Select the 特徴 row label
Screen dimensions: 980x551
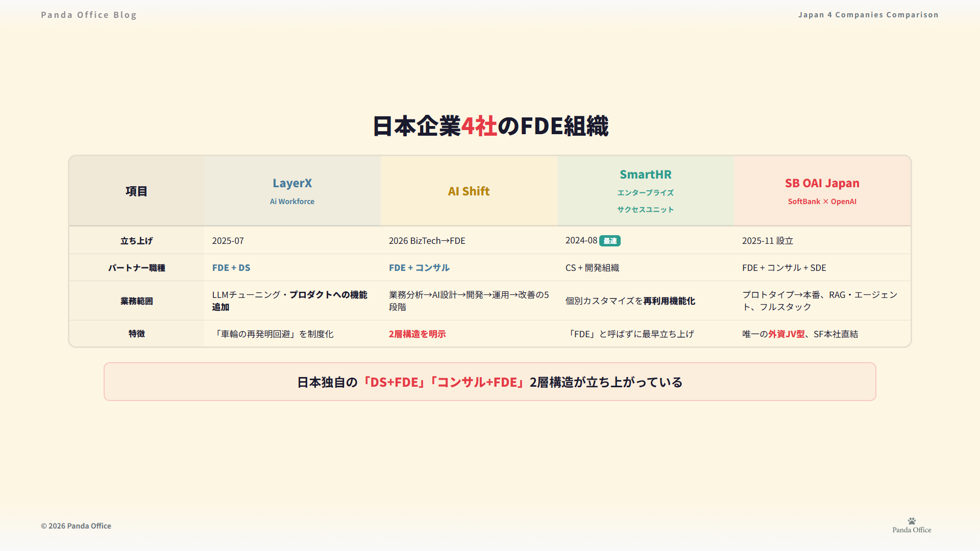tap(136, 334)
